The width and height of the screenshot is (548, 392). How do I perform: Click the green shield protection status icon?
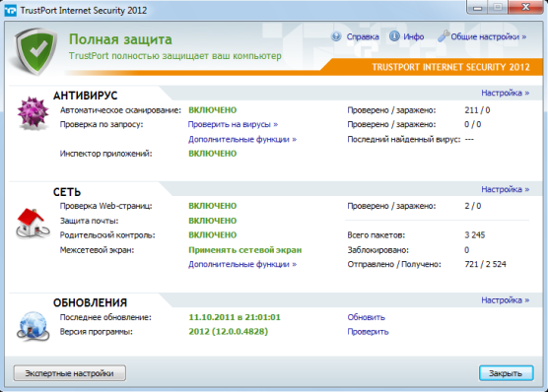pos(35,51)
